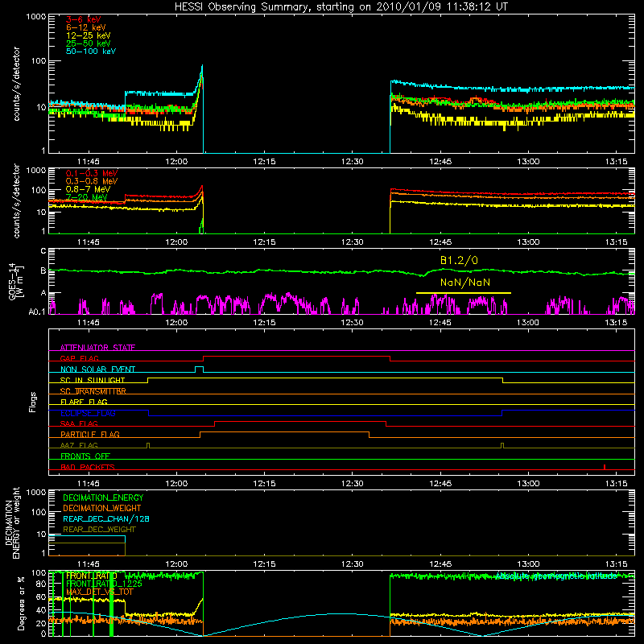Image resolution: width=644 pixels, height=644 pixels.
Task: Select the SC_IN_SUNLIGHT flag label
Action: (93, 380)
